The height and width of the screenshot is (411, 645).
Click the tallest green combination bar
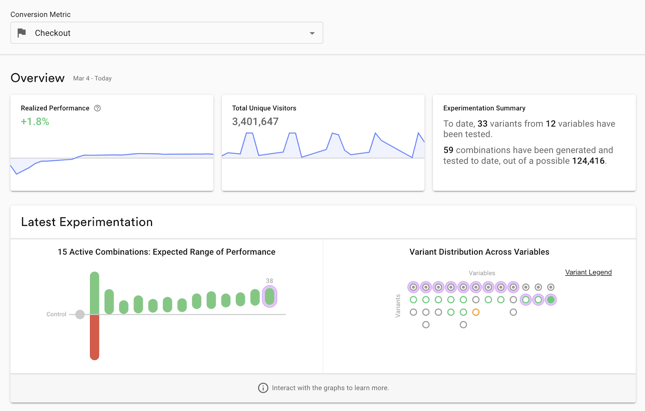tap(95, 293)
